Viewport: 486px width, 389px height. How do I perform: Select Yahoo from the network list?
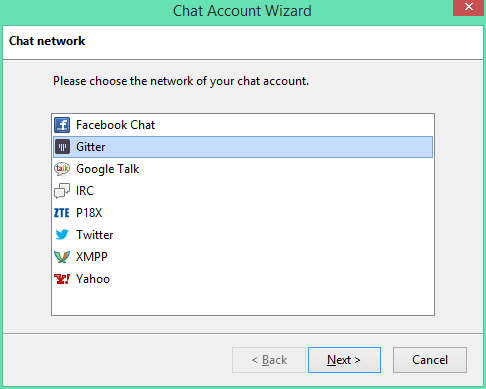tap(243, 279)
